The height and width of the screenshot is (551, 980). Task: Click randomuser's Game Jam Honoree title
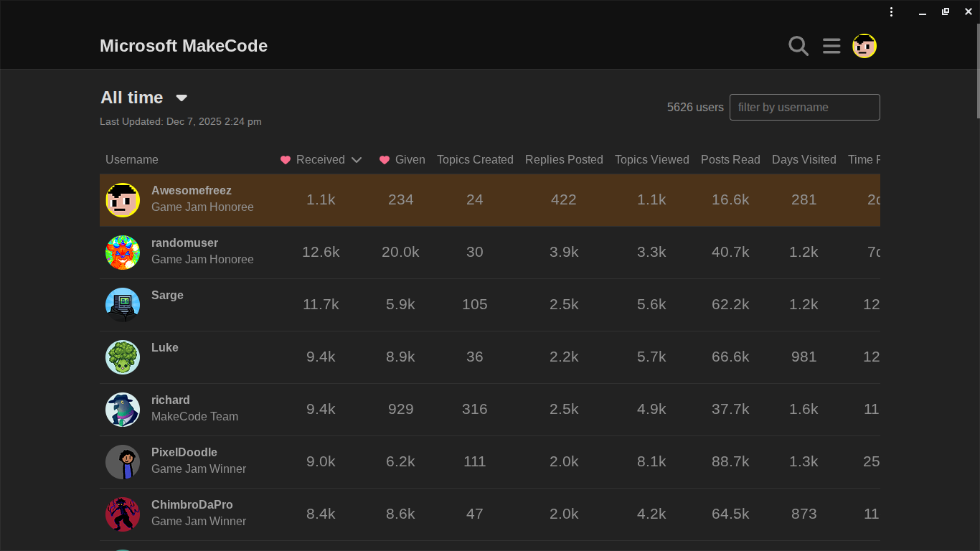coord(202,260)
